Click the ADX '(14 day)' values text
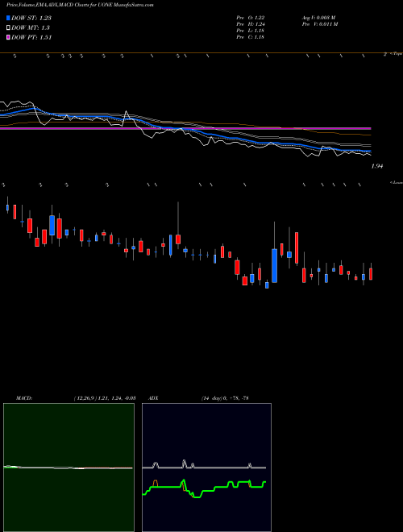This screenshot has height=532, width=403. pyautogui.click(x=225, y=398)
